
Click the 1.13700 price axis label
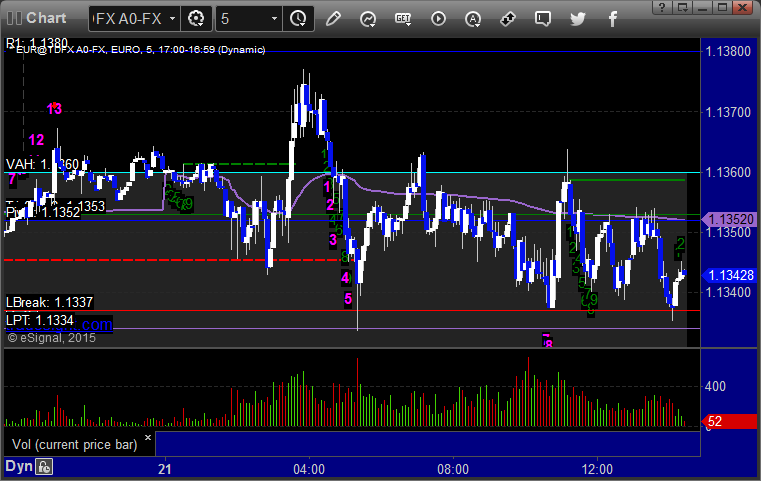728,112
